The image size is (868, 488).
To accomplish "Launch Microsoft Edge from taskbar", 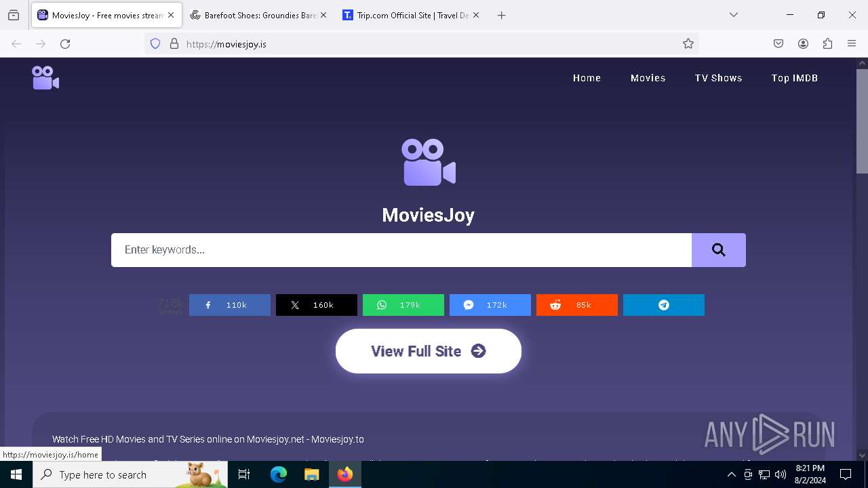I will (279, 474).
